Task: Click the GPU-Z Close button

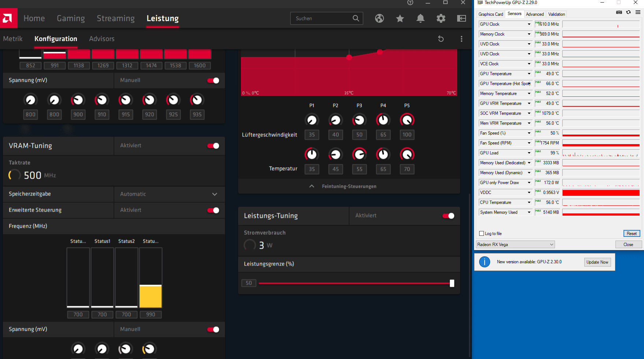Action: (628, 245)
